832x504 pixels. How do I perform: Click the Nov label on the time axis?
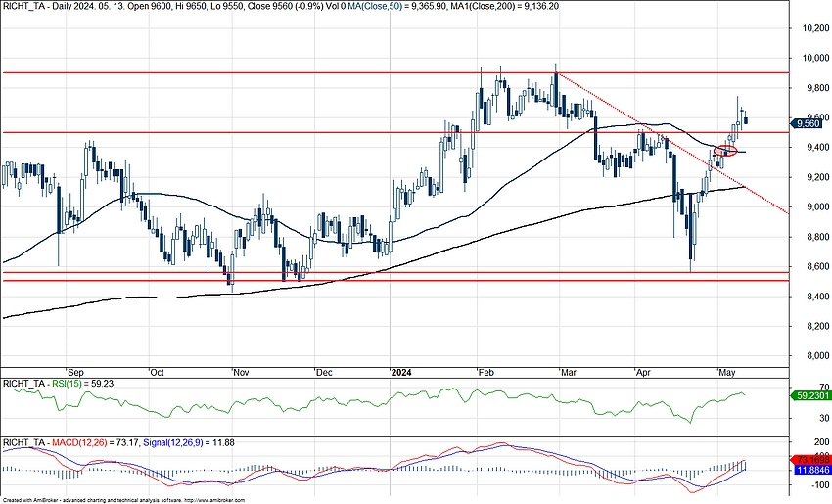point(242,373)
